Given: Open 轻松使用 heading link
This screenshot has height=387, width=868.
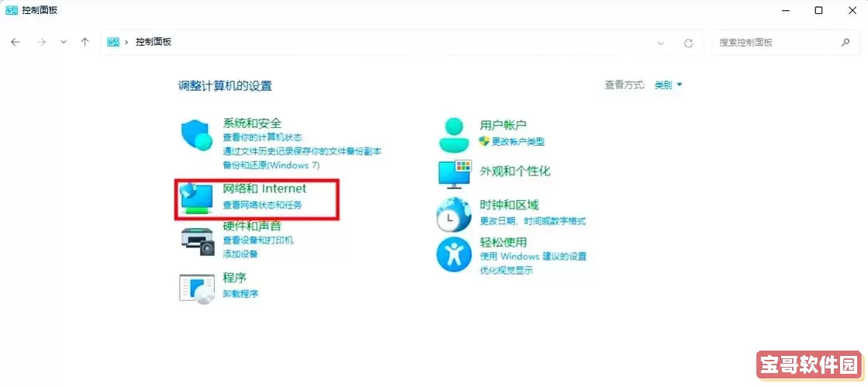Looking at the screenshot, I should point(503,242).
